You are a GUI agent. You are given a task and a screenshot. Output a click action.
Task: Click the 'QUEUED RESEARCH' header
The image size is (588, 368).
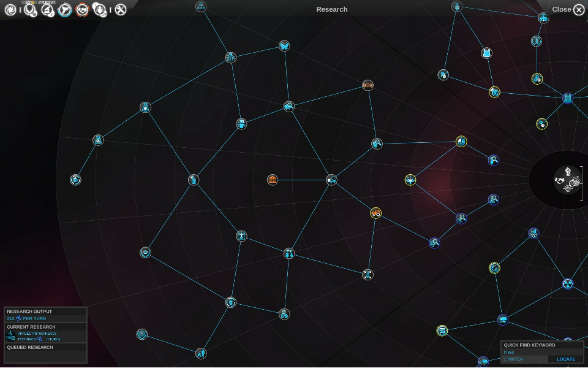(x=30, y=347)
